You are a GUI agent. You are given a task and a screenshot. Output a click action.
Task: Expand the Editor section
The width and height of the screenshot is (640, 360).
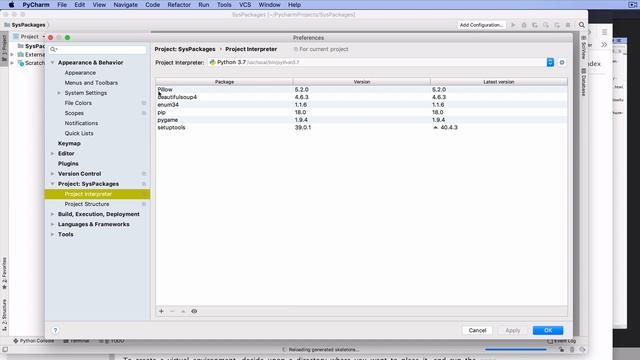(53, 153)
